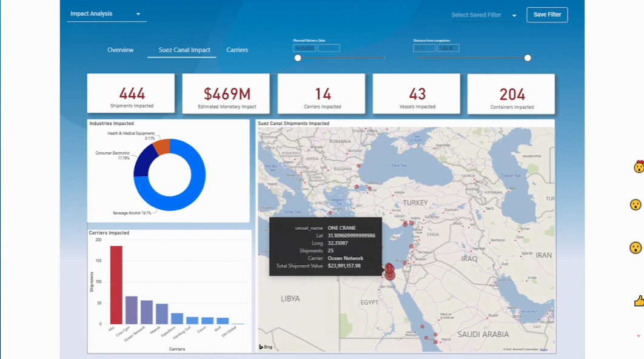Select the red Msc bar
The image size is (644, 359).
point(116,284)
